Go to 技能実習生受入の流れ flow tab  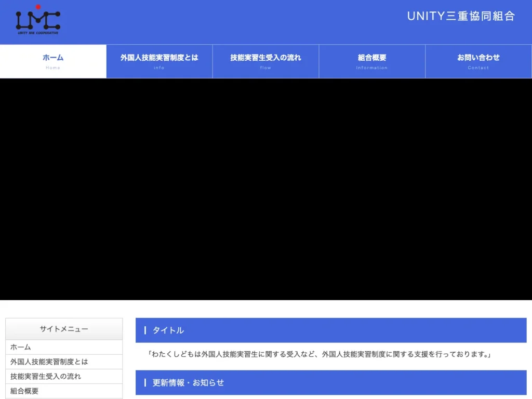[265, 61]
